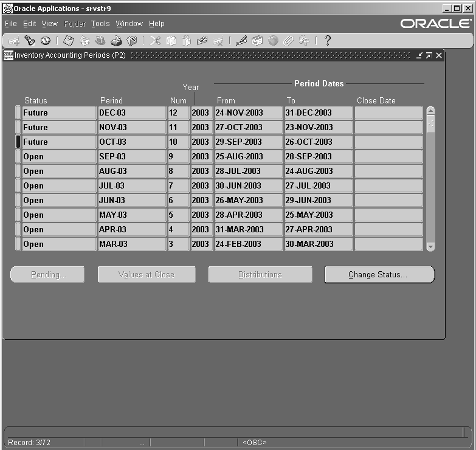Image resolution: width=476 pixels, height=450 pixels.
Task: Click the scrollbar down arrow of periods list
Action: [430, 246]
